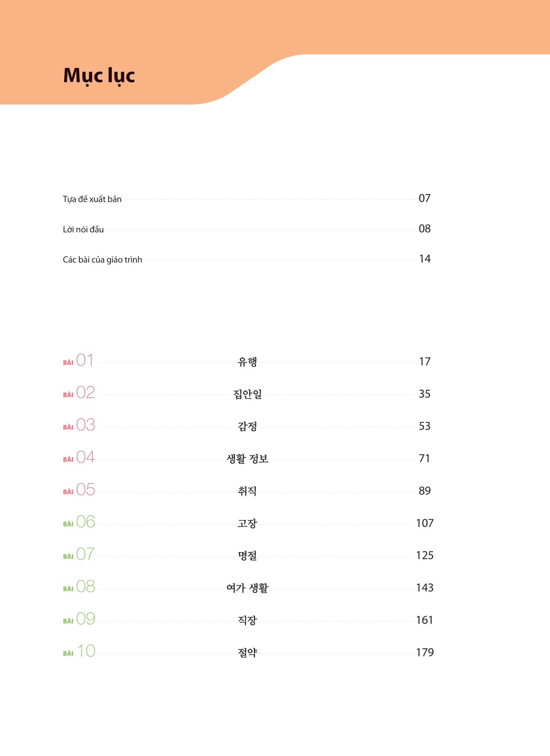Open lesson title 생활 정보

247,459
